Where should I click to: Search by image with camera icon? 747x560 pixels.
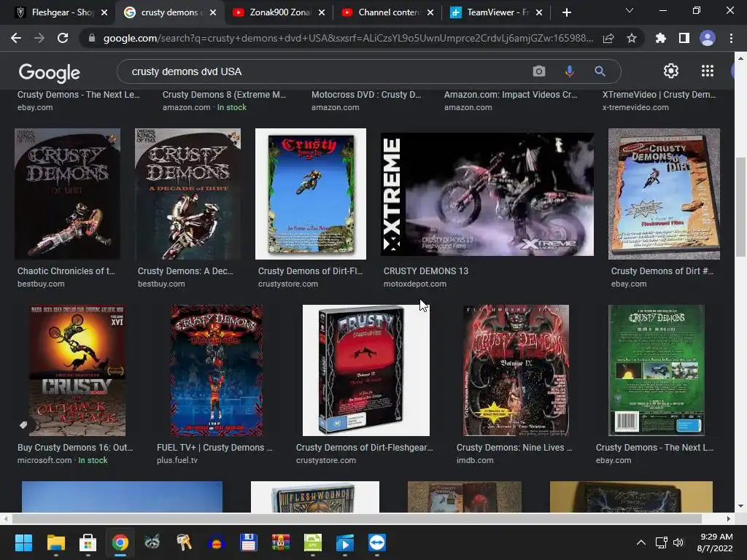[x=539, y=71]
